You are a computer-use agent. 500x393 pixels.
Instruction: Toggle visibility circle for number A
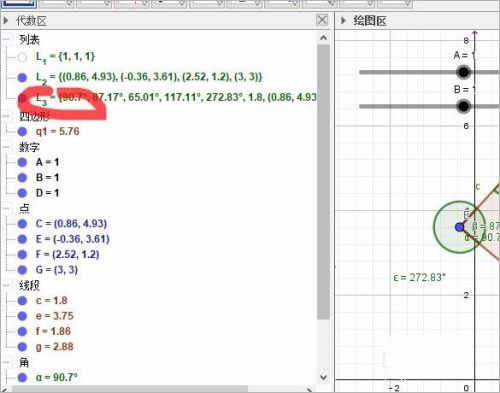coord(22,162)
